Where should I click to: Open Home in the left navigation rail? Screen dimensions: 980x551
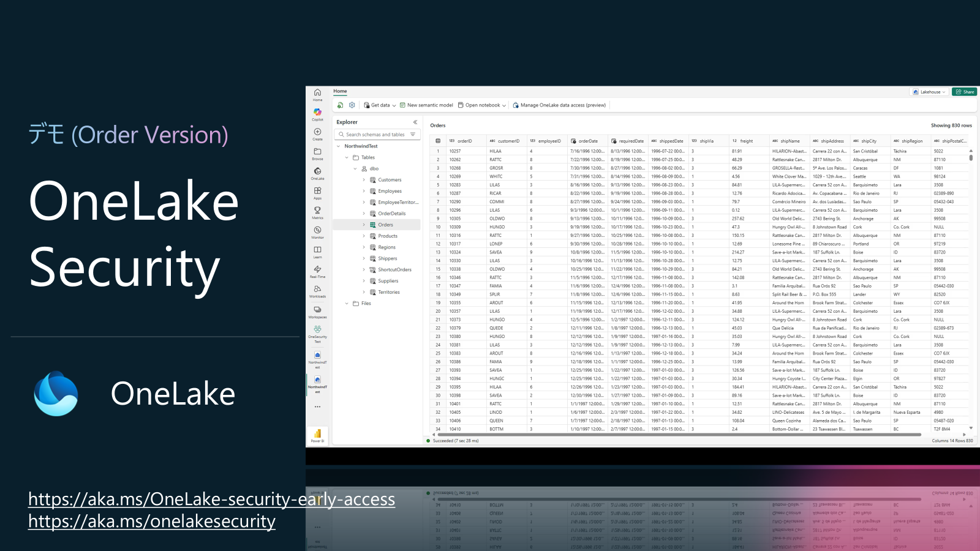[x=317, y=94]
